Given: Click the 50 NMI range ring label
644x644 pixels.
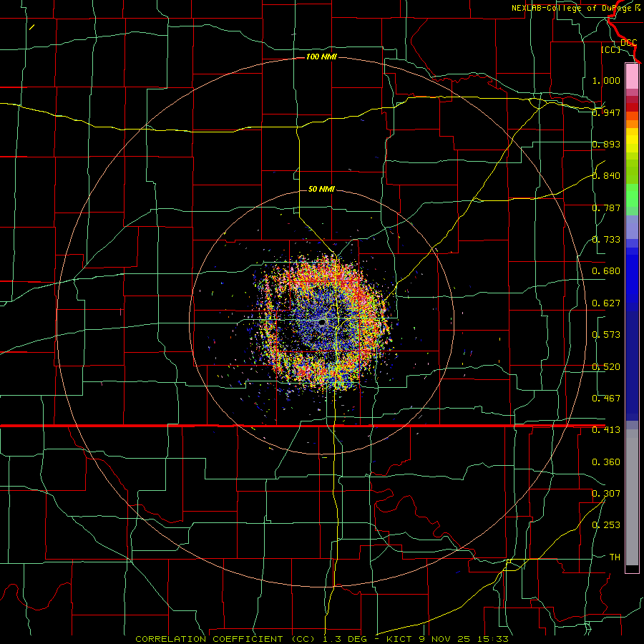Looking at the screenshot, I should pos(321,189).
